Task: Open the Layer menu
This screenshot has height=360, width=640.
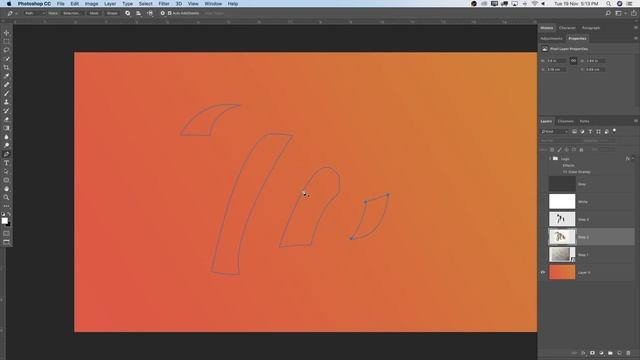Action: pyautogui.click(x=110, y=4)
